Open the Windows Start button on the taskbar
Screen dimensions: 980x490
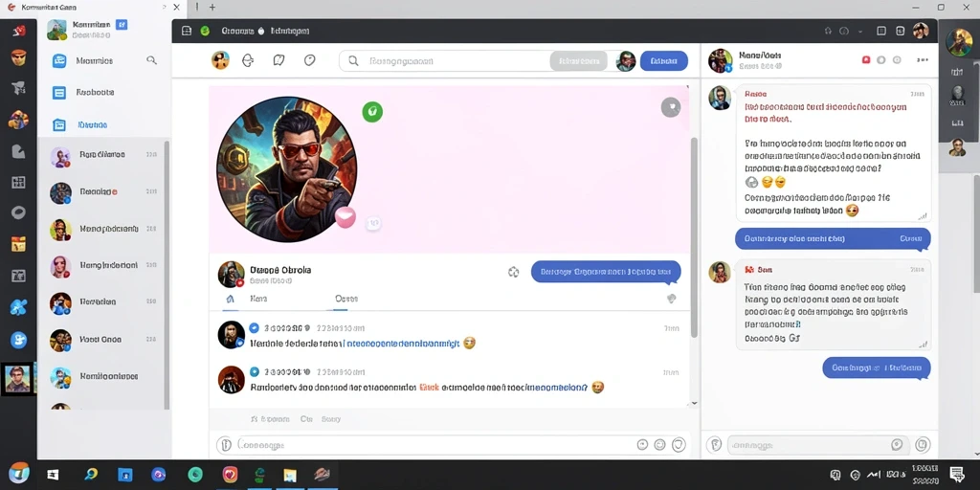click(x=54, y=475)
